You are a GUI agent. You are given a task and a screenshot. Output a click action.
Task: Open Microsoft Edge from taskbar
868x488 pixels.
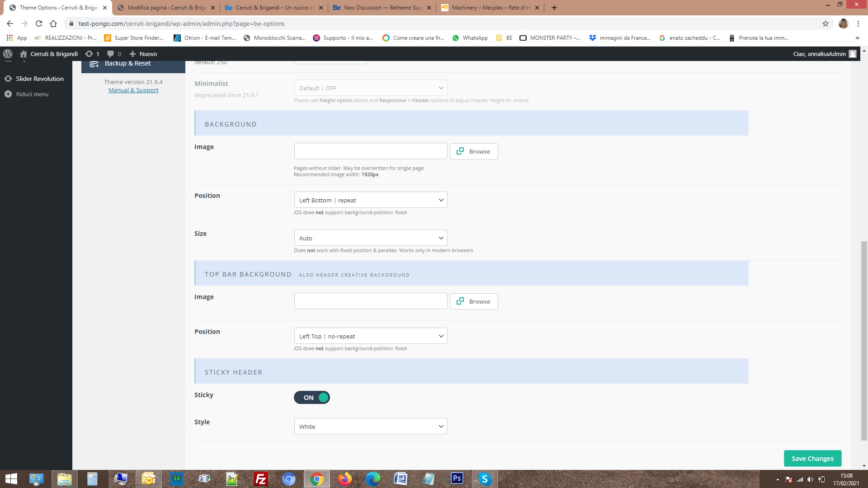(x=373, y=479)
